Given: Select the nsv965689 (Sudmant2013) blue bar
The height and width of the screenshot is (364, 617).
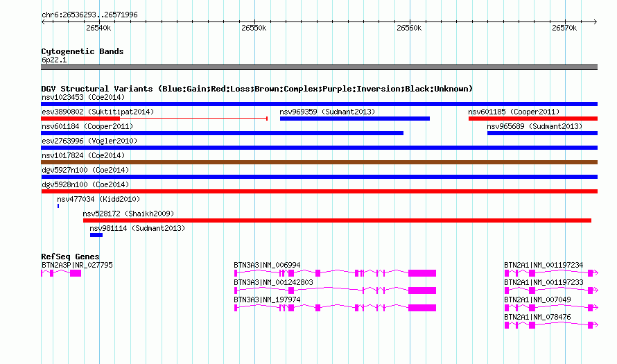Looking at the screenshot, I should [x=542, y=133].
